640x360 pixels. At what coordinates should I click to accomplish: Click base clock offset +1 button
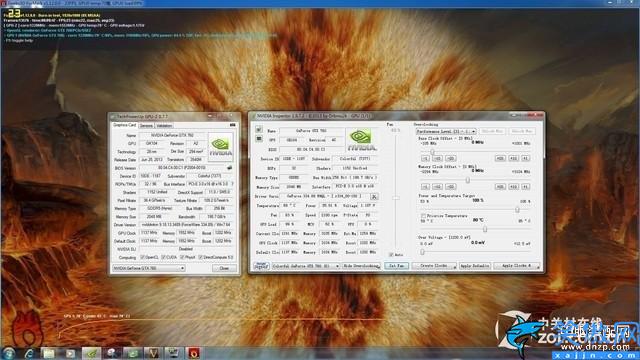pyautogui.click(x=526, y=158)
